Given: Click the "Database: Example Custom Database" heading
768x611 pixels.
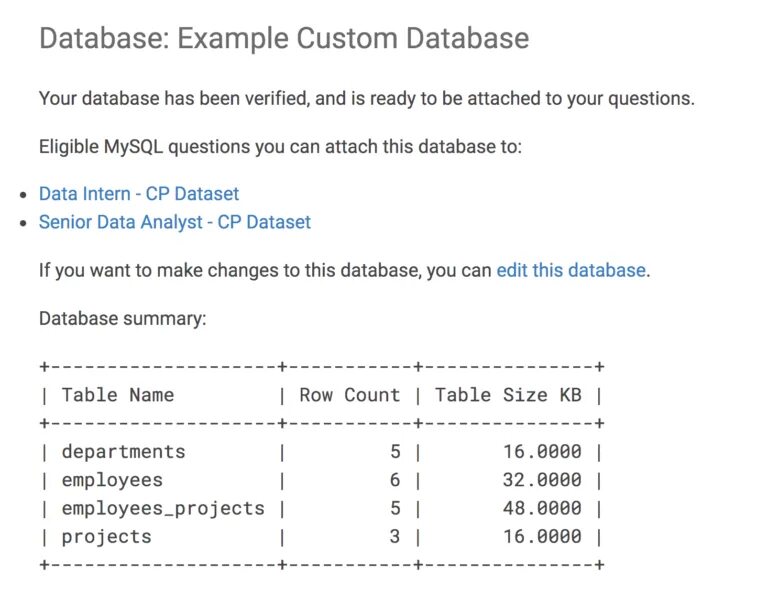Looking at the screenshot, I should pyautogui.click(x=283, y=40).
